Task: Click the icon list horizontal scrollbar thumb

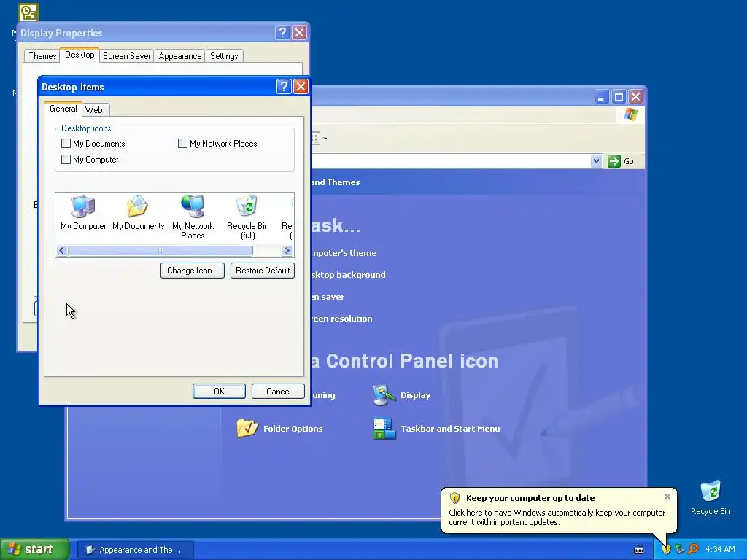Action: (160, 251)
